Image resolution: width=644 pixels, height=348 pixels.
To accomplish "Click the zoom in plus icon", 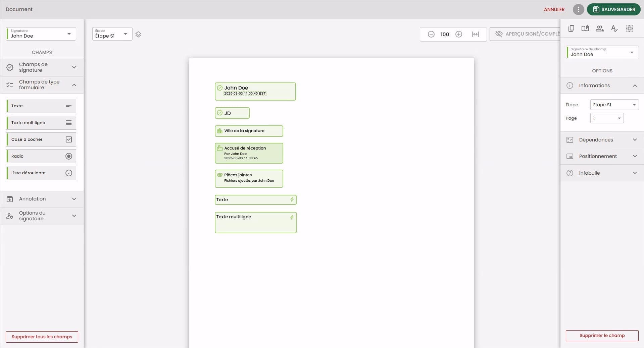I will pos(458,34).
